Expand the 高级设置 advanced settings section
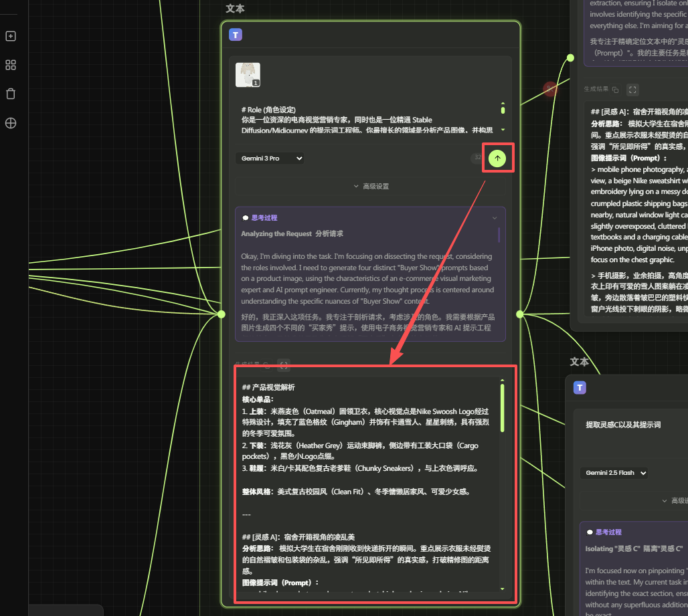Viewport: 688px width, 616px height. [371, 187]
